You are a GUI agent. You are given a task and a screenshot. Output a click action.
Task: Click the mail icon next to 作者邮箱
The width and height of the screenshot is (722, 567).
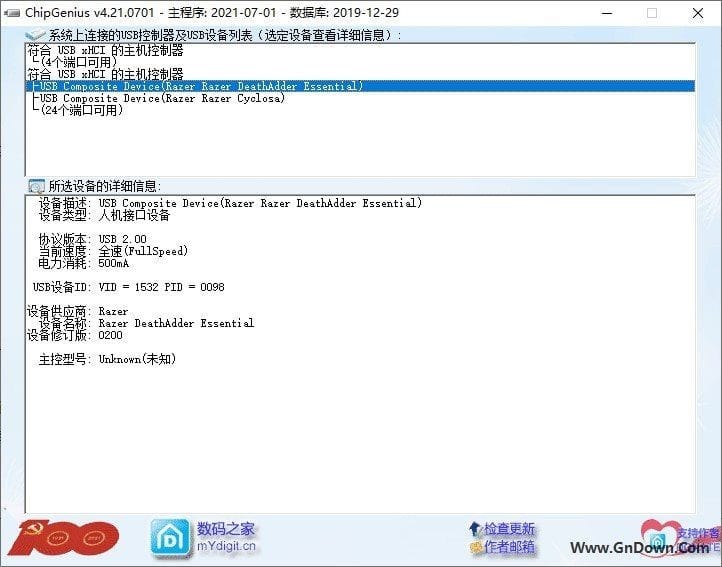475,547
